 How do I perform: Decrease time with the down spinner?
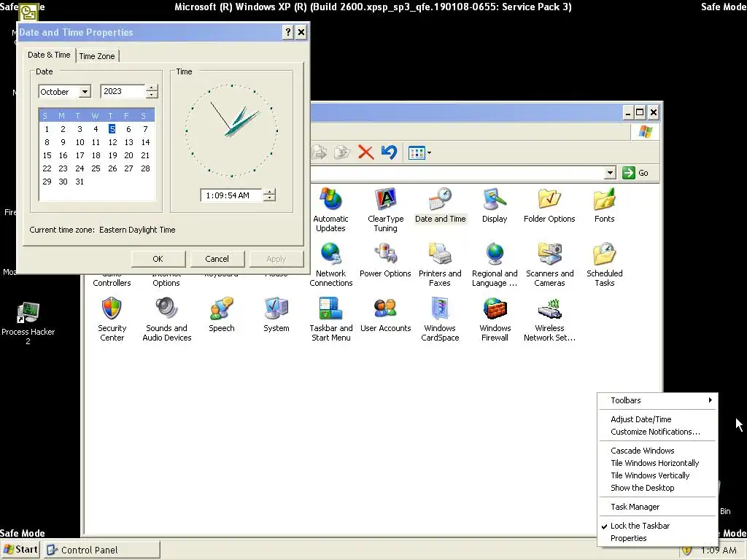(270, 198)
